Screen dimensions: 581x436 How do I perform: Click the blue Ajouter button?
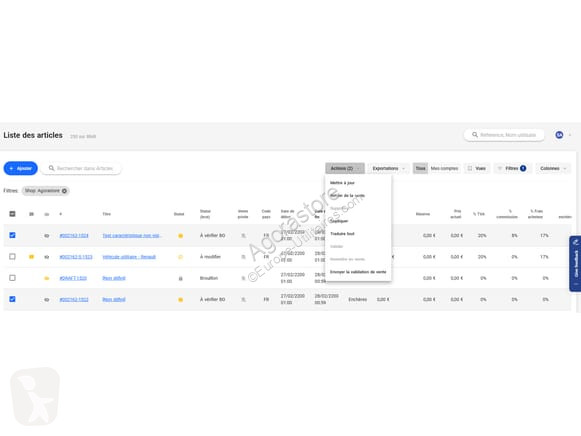tap(21, 168)
